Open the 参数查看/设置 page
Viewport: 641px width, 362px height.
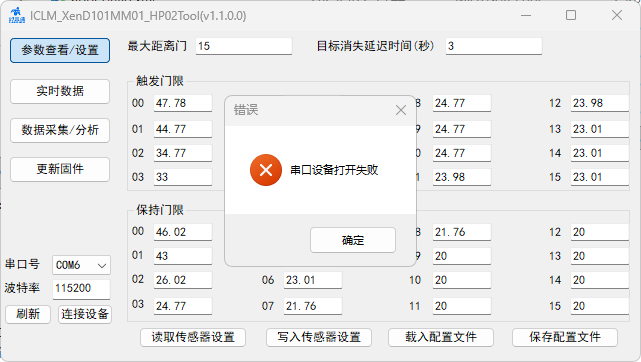click(x=60, y=50)
